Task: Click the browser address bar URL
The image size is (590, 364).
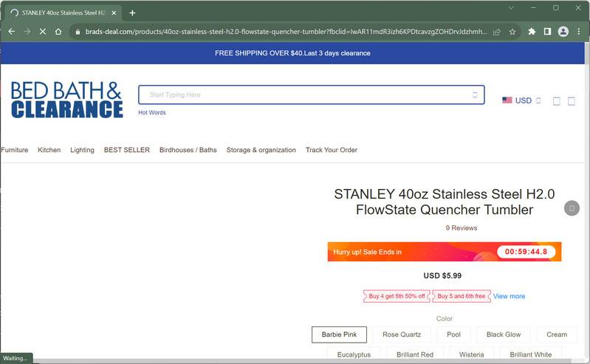Action: [286, 32]
